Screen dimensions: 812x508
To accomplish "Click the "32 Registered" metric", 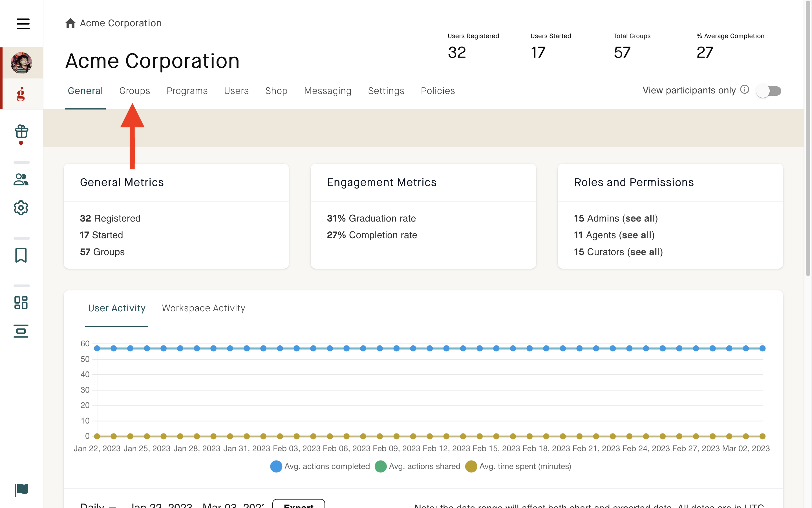I will (110, 218).
